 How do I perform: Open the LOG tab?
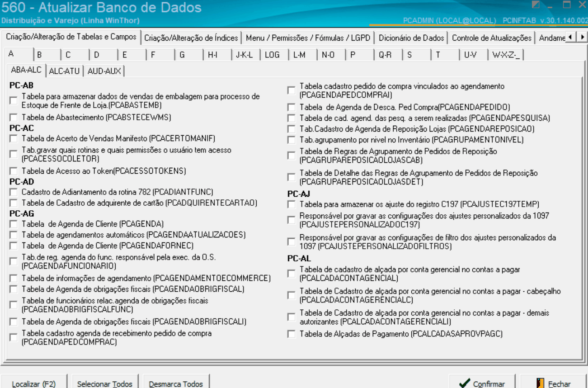point(275,55)
